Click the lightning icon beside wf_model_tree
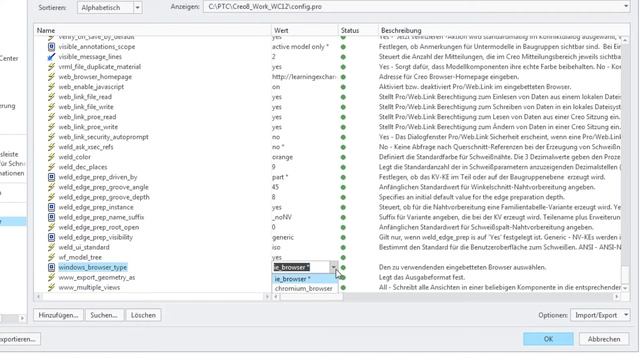The image size is (640, 360). pyautogui.click(x=51, y=257)
